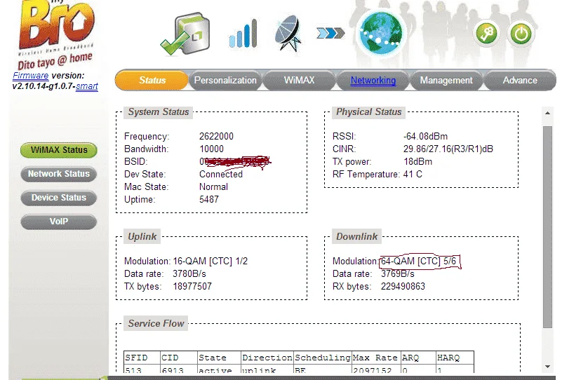Click the HARQ column header
This screenshot has width=588, height=380.
point(455,358)
